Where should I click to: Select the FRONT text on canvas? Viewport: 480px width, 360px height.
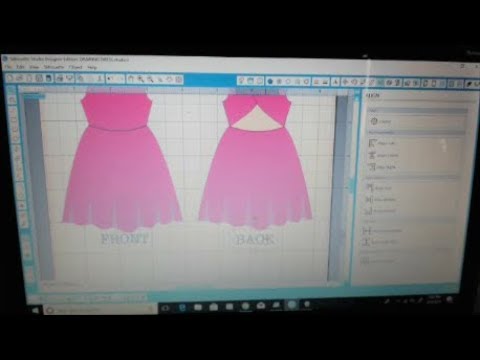[x=124, y=239]
